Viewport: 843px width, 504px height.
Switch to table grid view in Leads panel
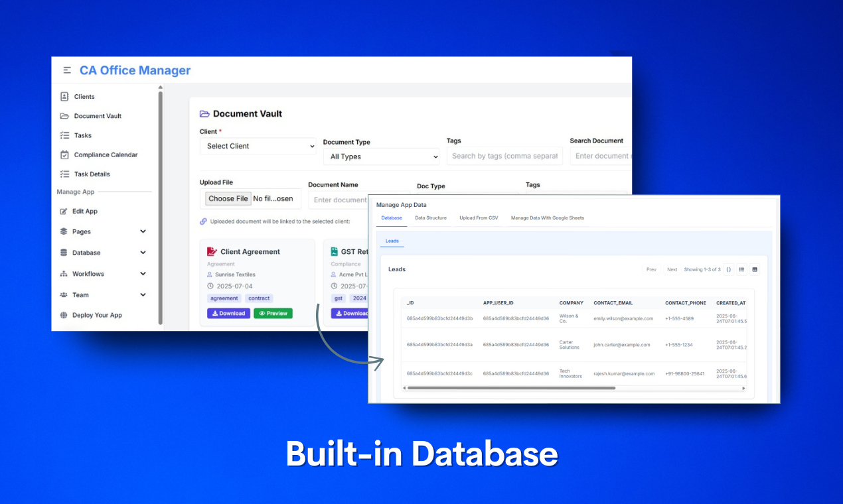(x=754, y=269)
